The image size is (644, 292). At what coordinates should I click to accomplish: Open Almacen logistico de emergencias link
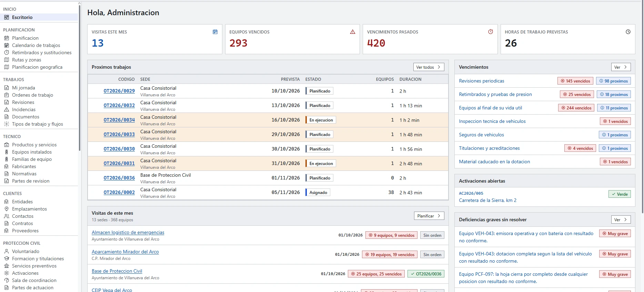click(128, 233)
